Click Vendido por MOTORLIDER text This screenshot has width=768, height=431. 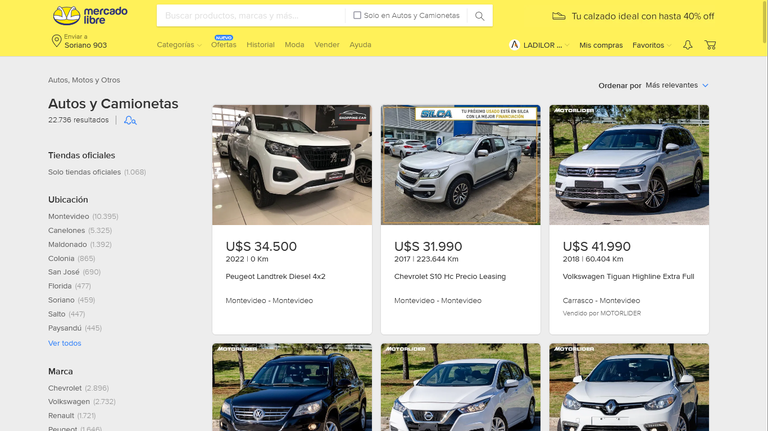click(x=601, y=313)
